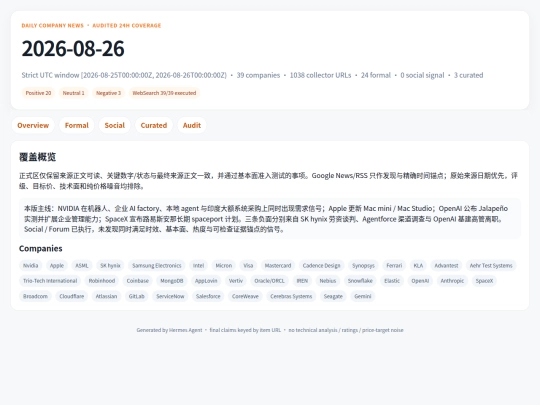Select the Micron company chip
Screen dimensions: 540x405
tap(224, 266)
